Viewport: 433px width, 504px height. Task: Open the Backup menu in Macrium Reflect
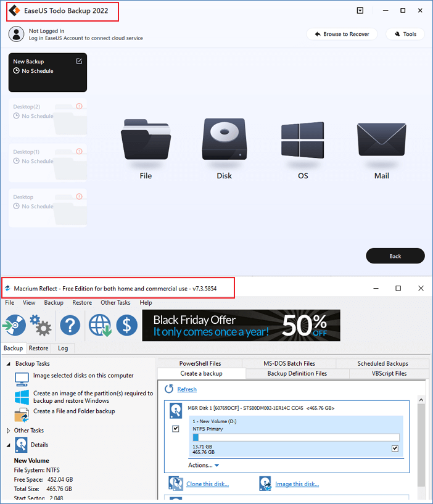pyautogui.click(x=54, y=302)
